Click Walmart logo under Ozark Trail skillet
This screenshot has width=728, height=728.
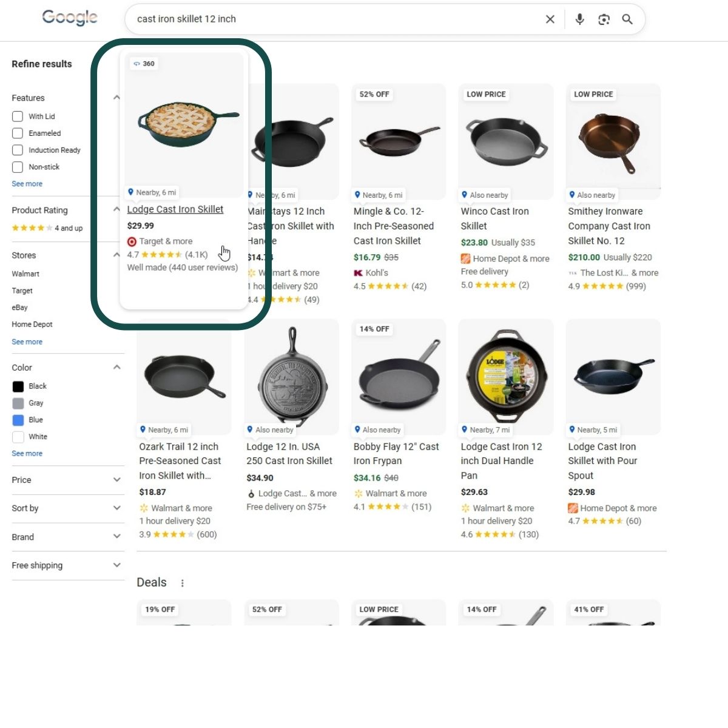(144, 508)
